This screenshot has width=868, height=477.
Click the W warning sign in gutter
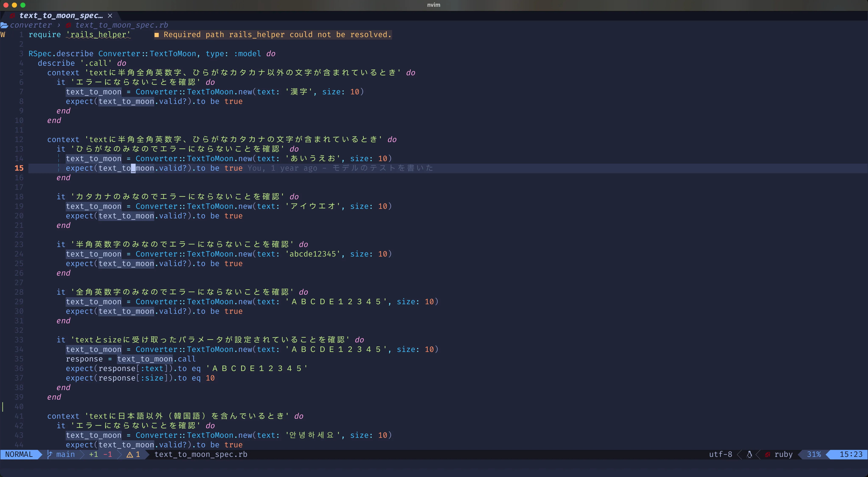point(3,35)
